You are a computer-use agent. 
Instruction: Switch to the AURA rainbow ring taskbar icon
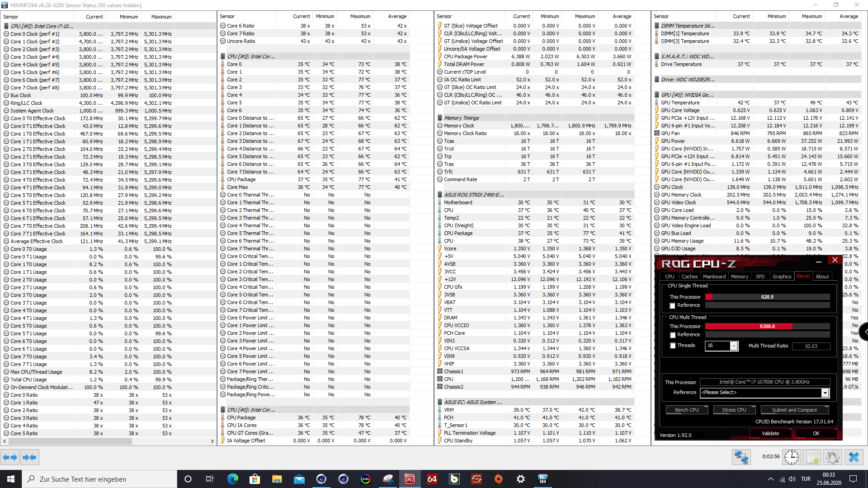(365, 479)
